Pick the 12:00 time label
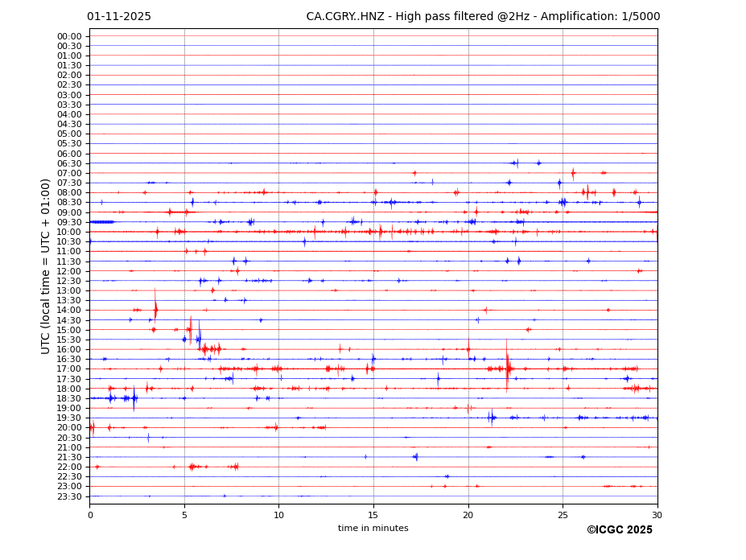This screenshot has width=746, height=560. [69, 271]
